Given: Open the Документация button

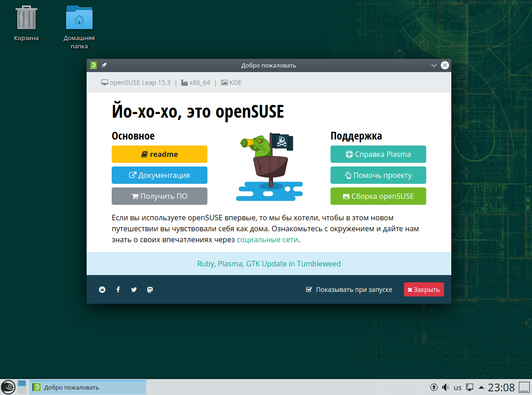Looking at the screenshot, I should pyautogui.click(x=160, y=176).
